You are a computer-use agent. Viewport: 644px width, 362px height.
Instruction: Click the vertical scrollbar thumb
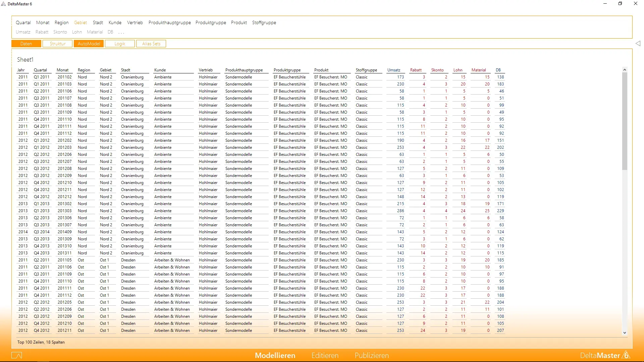[x=625, y=121]
